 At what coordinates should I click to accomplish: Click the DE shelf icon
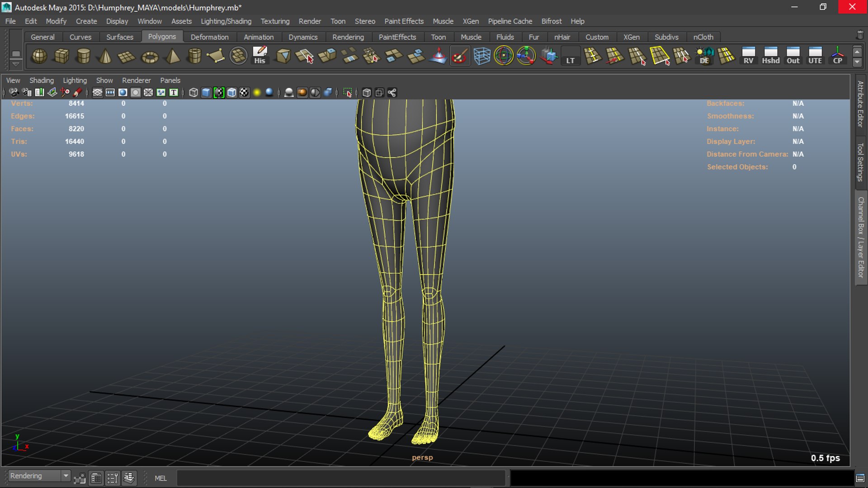point(704,56)
